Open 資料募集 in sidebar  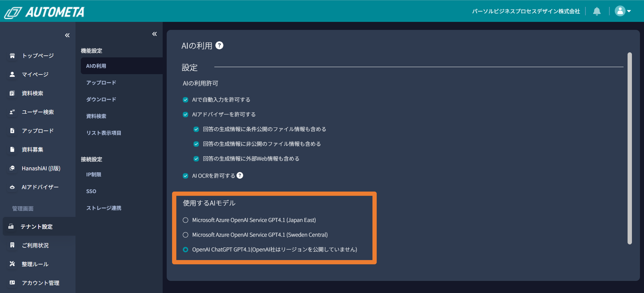pos(33,149)
